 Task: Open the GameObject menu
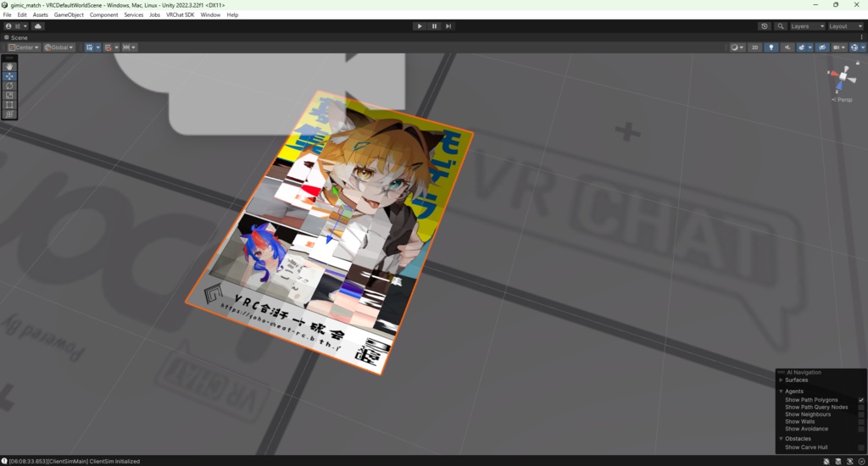(x=69, y=15)
